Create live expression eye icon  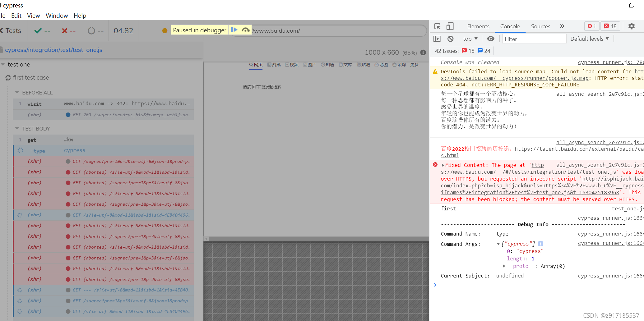(490, 39)
